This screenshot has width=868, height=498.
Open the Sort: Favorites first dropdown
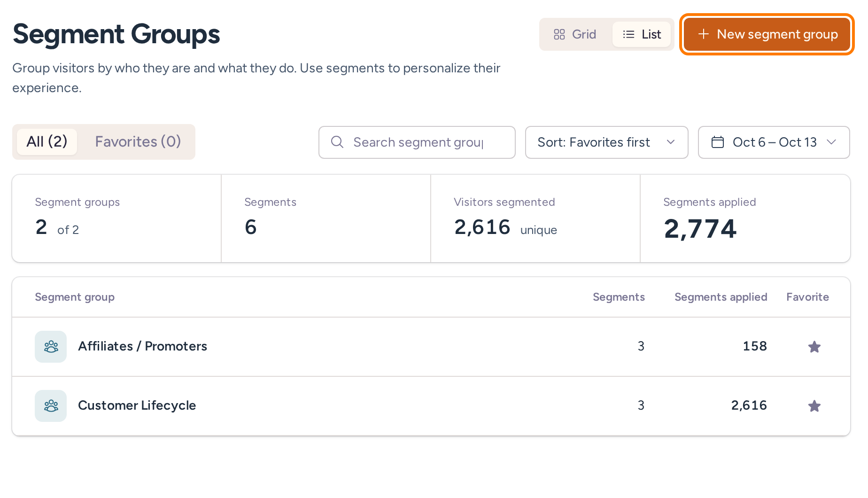click(606, 142)
